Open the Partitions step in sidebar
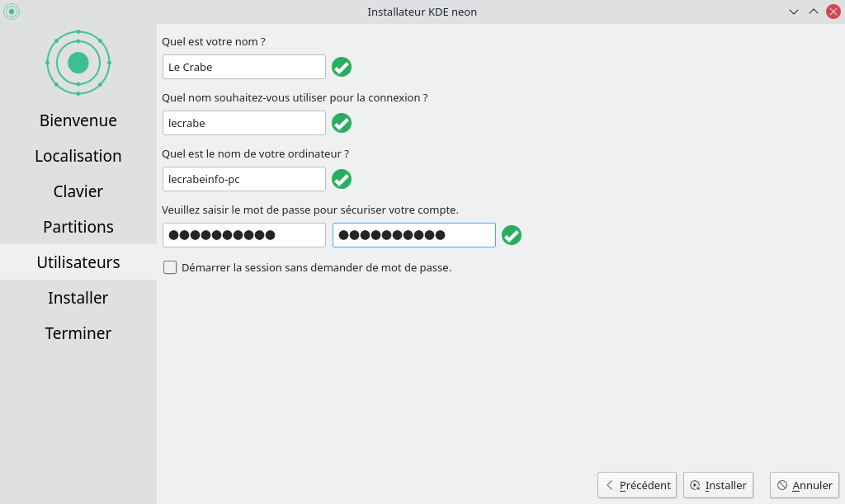This screenshot has height=504, width=845. coord(78,227)
